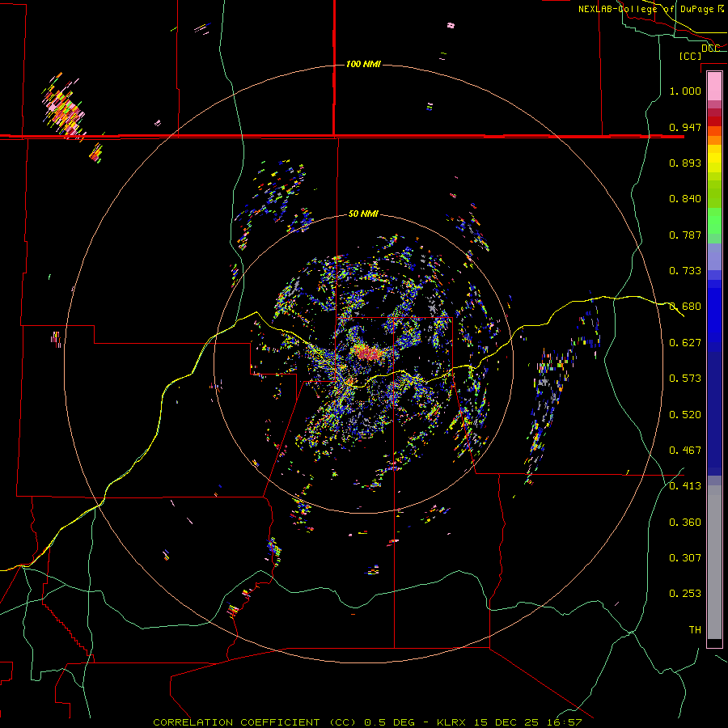Click the 0.733 legend value

click(x=685, y=271)
